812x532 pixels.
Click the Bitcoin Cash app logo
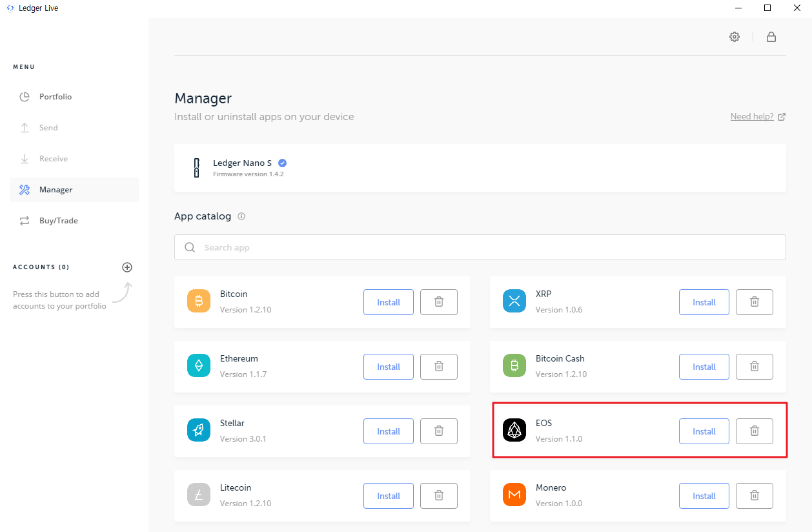[514, 365]
